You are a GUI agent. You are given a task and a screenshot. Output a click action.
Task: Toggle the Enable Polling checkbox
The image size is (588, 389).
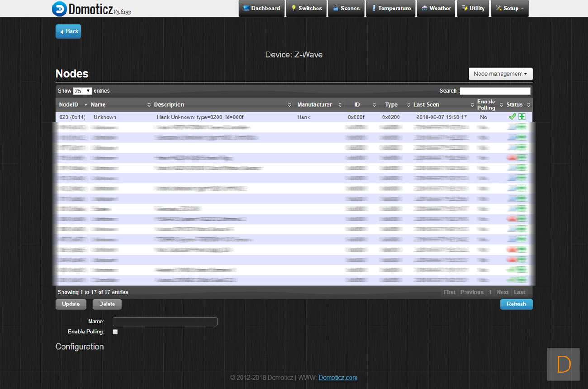coord(115,332)
